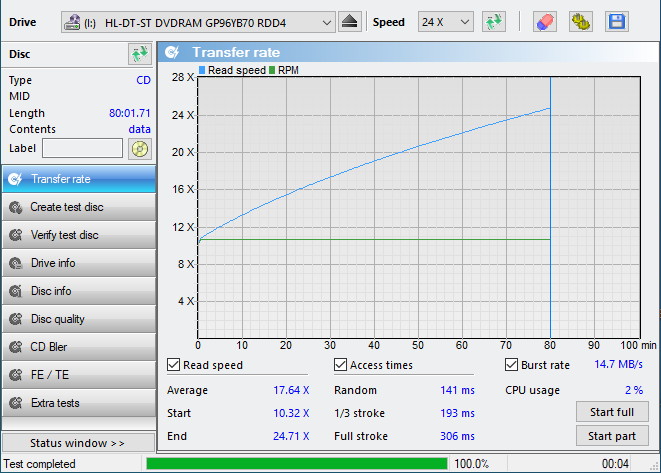Click the Contents value data

tap(140, 129)
